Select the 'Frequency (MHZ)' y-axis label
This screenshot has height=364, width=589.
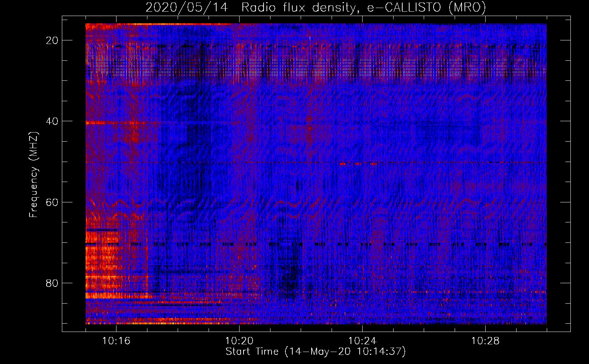pos(33,175)
